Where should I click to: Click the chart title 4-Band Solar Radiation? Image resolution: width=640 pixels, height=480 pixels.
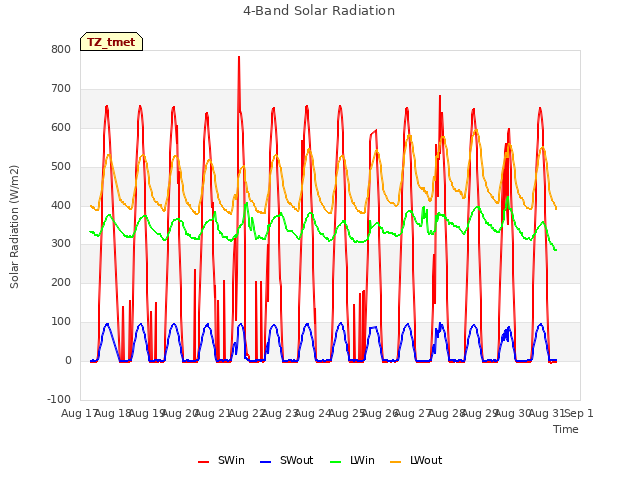coord(319,11)
